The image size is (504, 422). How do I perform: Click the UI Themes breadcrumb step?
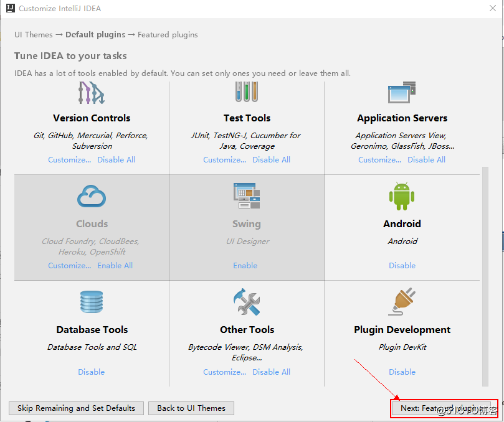pos(34,35)
